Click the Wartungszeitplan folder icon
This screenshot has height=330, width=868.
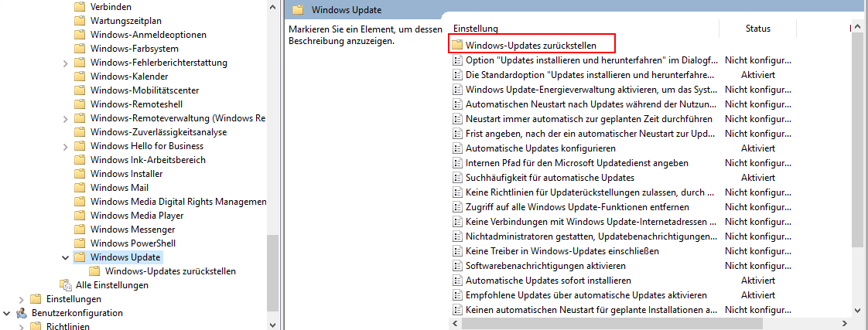coord(80,21)
